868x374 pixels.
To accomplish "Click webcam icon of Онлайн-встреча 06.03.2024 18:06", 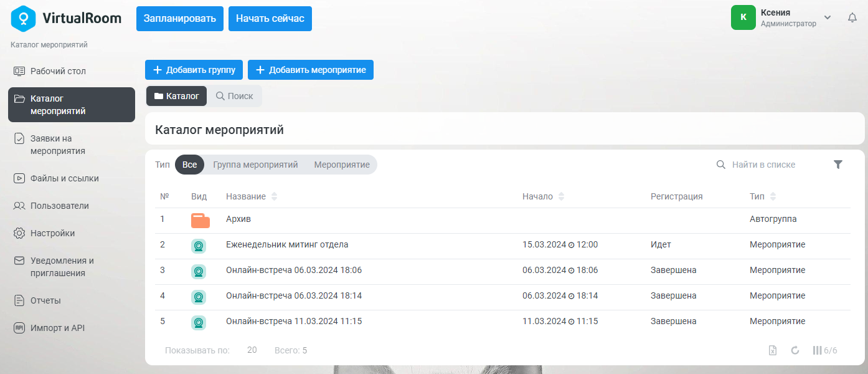I will pyautogui.click(x=199, y=272).
